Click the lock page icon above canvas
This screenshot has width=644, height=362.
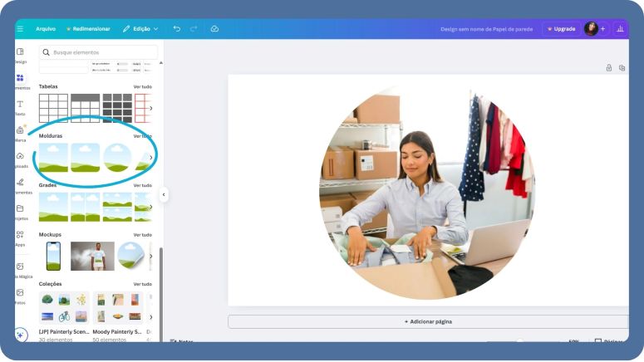[x=608, y=68]
